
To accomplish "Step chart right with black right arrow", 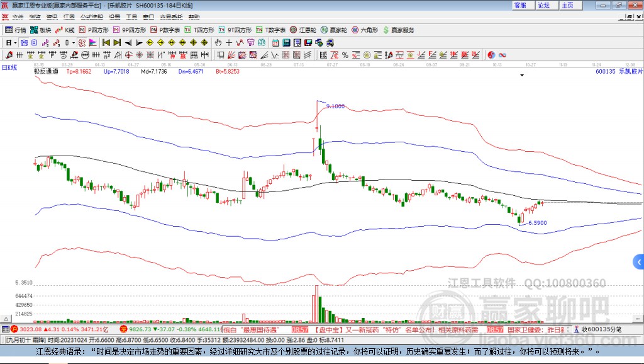I will click(139, 43).
